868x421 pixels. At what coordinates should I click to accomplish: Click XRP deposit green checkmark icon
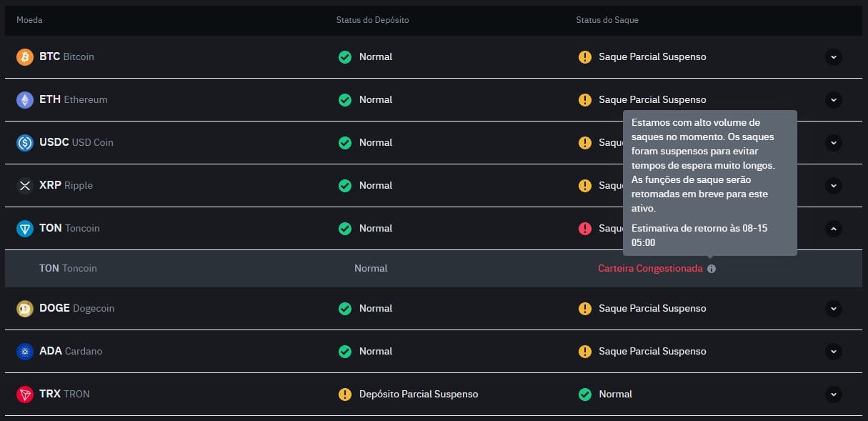(x=345, y=185)
